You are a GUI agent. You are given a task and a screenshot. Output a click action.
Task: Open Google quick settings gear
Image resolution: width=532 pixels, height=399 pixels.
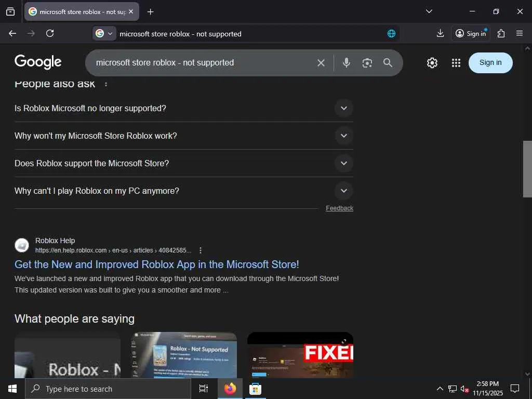pos(432,63)
